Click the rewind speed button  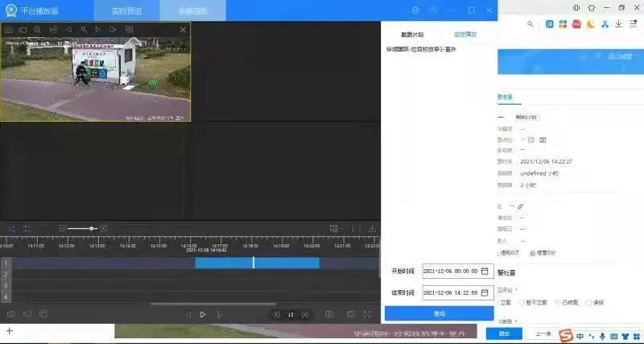pyautogui.click(x=275, y=314)
